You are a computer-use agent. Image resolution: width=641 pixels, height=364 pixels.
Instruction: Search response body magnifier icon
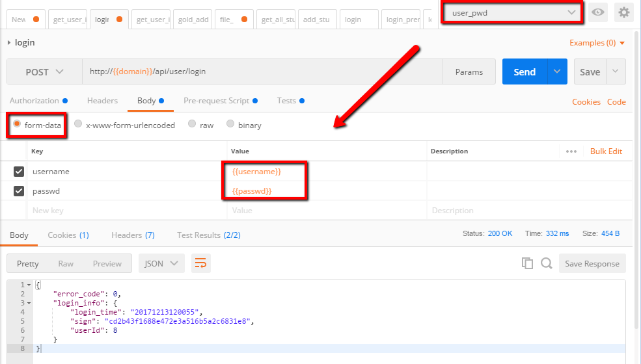tap(547, 263)
